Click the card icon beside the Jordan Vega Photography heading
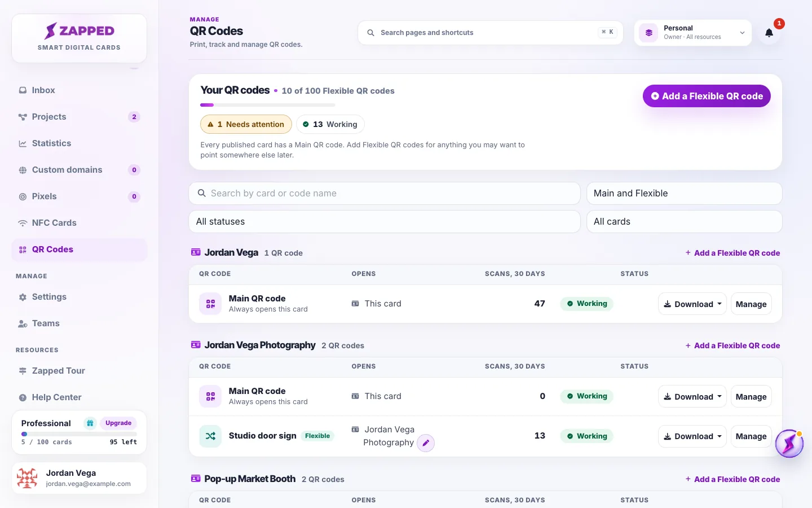812x508 pixels. point(196,345)
